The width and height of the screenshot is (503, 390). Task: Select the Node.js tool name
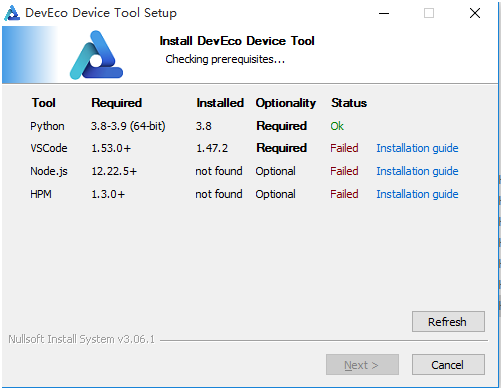pyautogui.click(x=49, y=171)
